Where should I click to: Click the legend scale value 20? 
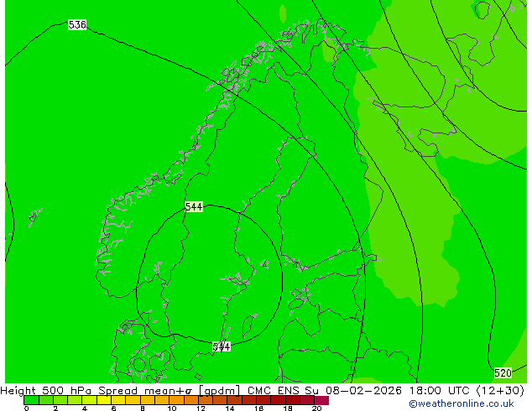tap(317, 408)
